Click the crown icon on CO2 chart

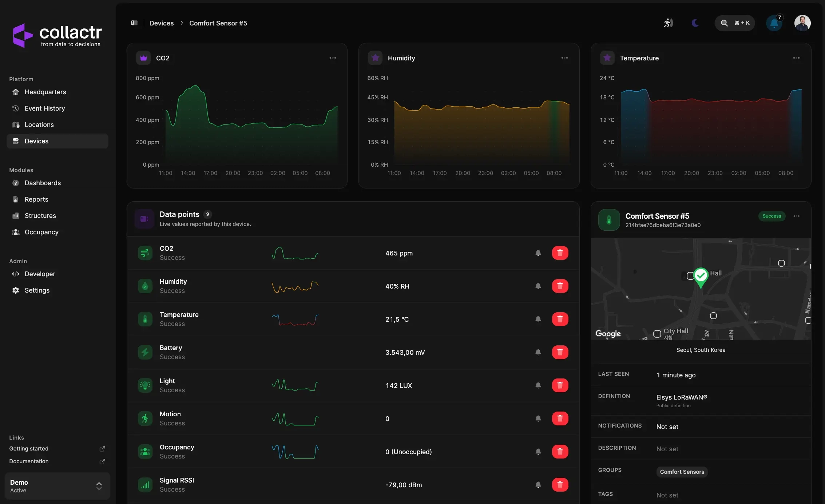coord(143,58)
